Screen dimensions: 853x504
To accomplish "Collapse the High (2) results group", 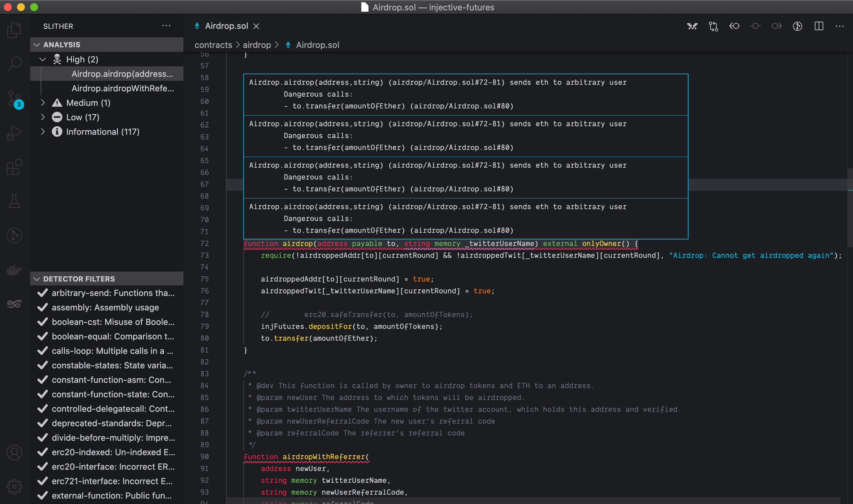I will tap(42, 59).
